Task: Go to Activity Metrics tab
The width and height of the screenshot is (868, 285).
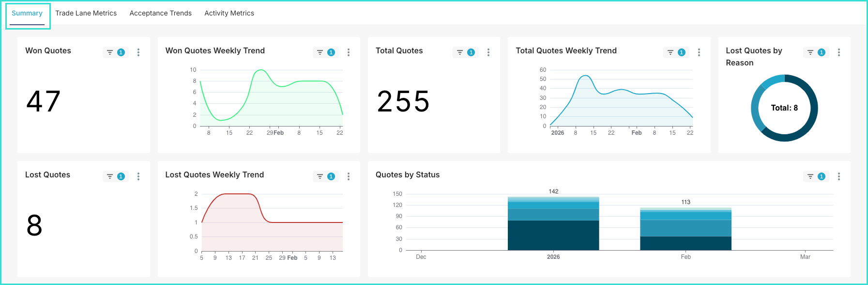Action: (229, 13)
